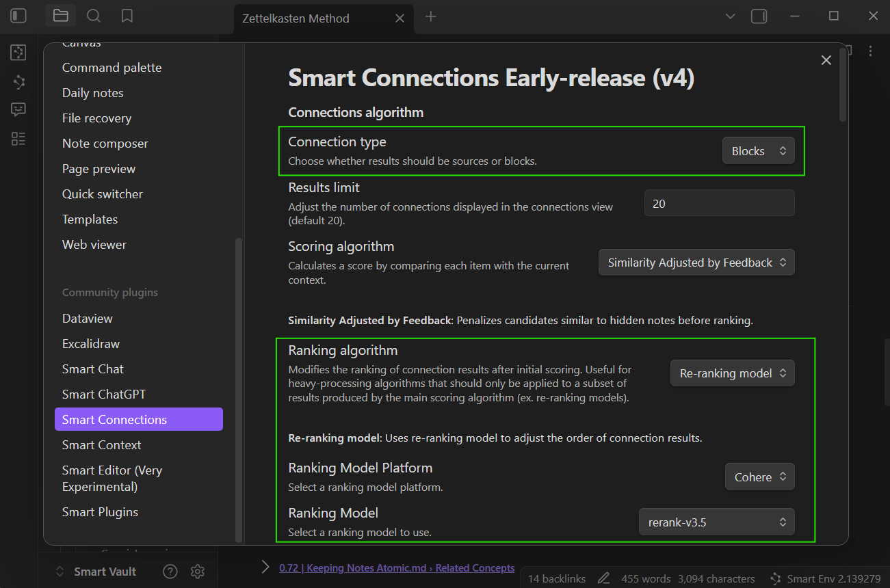Click the smiley chat bubble ribbon icon

click(x=18, y=109)
